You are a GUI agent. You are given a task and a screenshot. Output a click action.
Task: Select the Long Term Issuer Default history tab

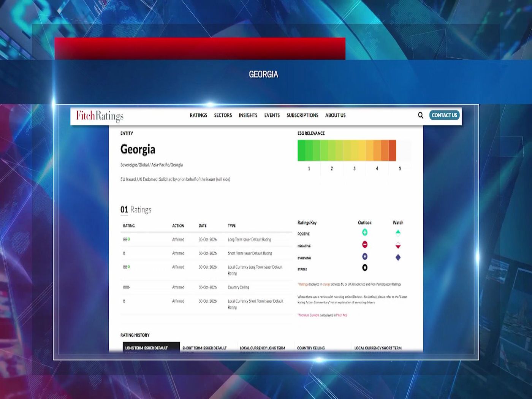click(x=151, y=348)
